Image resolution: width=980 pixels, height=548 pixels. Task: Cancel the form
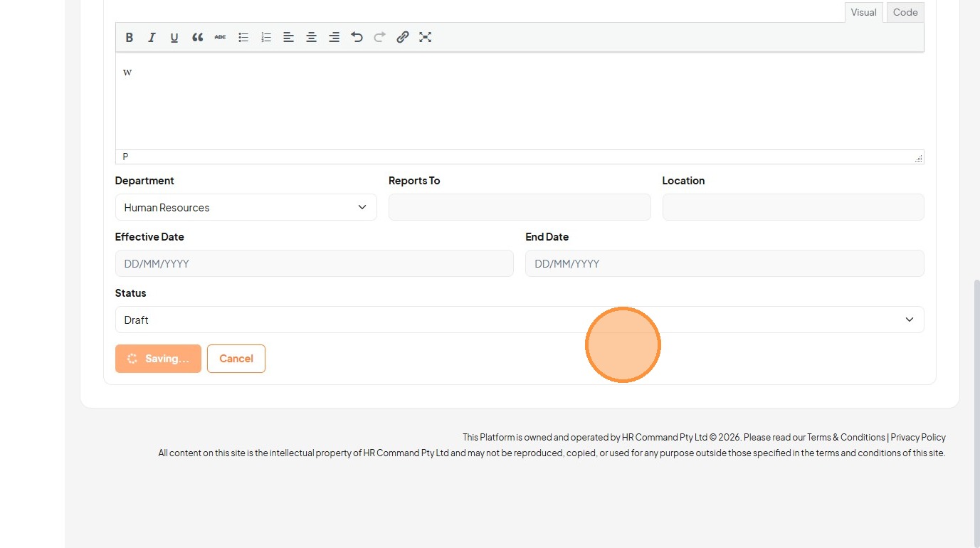tap(236, 359)
